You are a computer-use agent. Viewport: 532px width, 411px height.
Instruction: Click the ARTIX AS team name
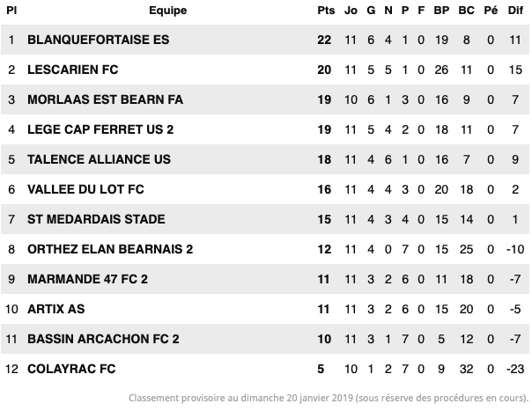coord(56,309)
